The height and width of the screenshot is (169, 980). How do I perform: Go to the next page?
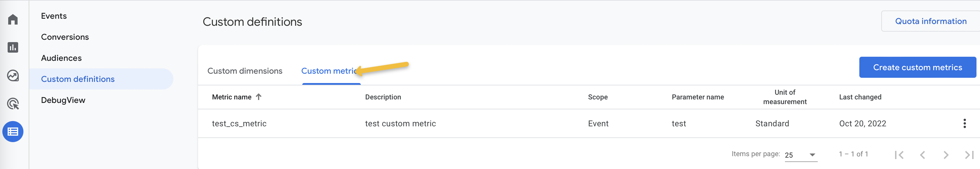click(946, 155)
